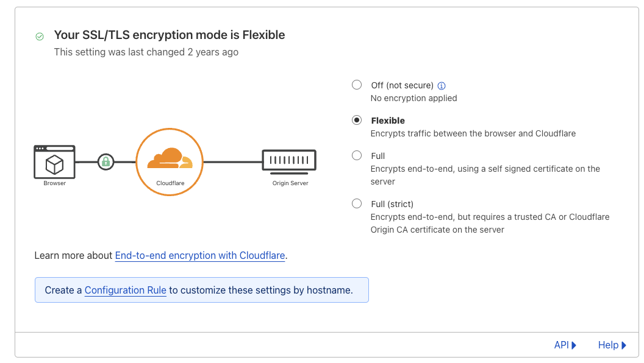Screen dimensions: 644x363
Task: Click the Origin Server icon
Action: [x=289, y=161]
